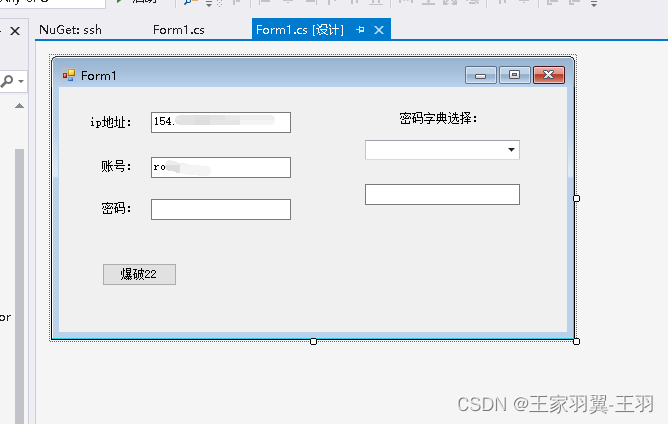Switch to the NuGet: ssh tab
The image size is (668, 424).
point(70,30)
